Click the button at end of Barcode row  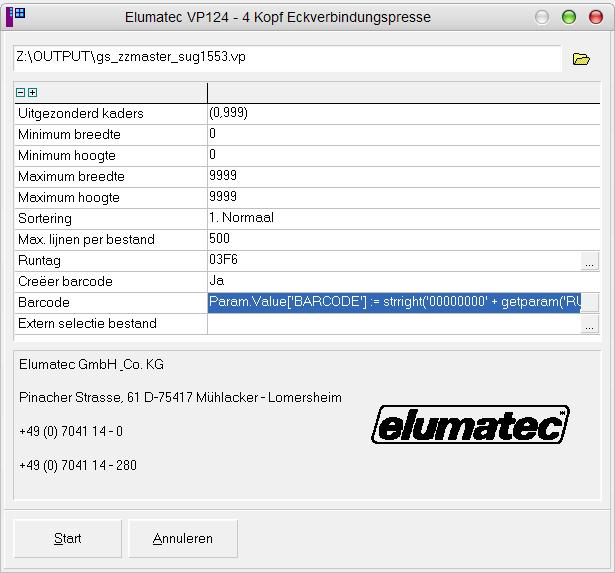coord(590,303)
